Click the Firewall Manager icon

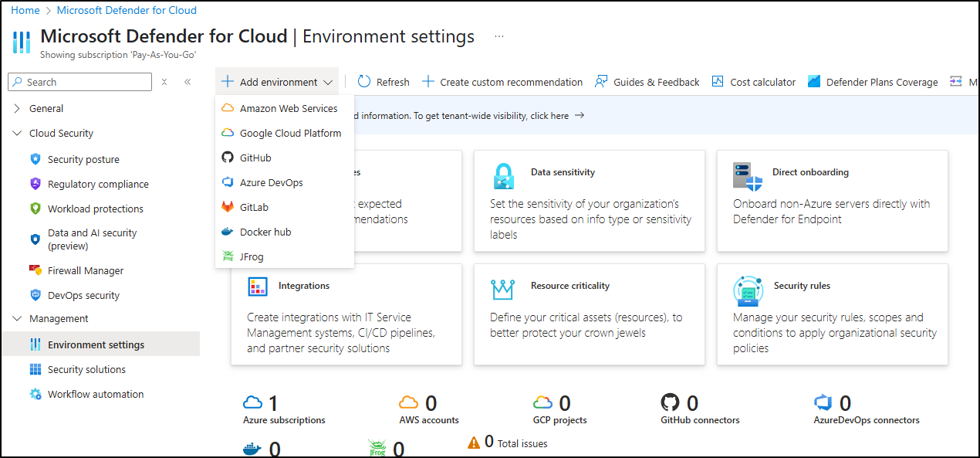point(35,270)
